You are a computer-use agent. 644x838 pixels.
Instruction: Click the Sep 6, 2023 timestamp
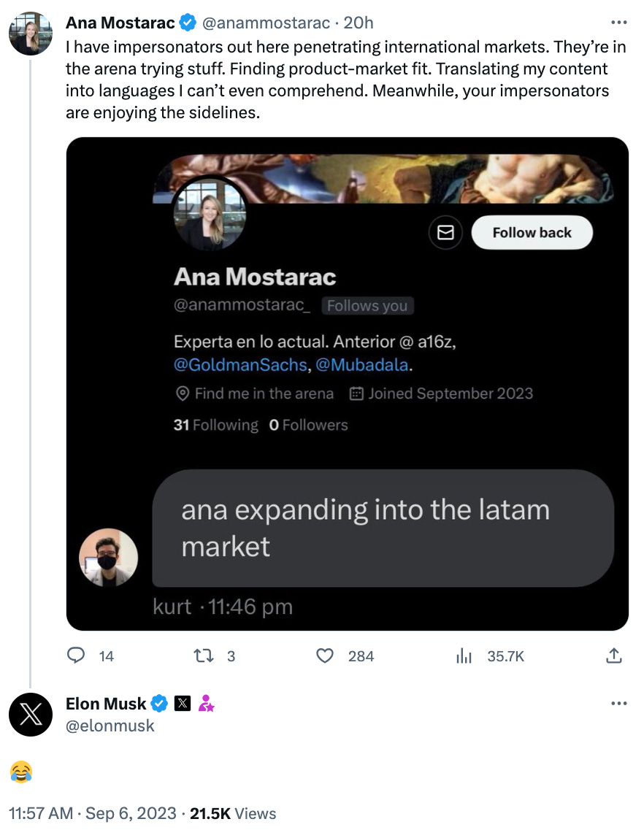pos(131,813)
